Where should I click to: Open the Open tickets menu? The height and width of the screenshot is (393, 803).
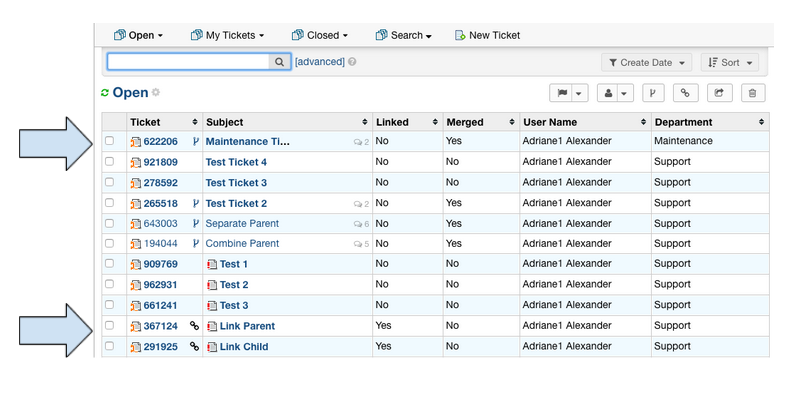click(138, 35)
